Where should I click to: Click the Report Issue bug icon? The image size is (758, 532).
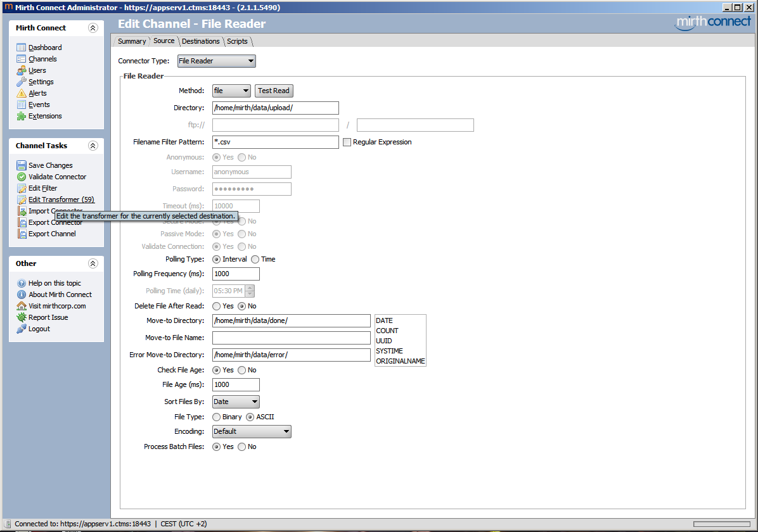click(22, 317)
